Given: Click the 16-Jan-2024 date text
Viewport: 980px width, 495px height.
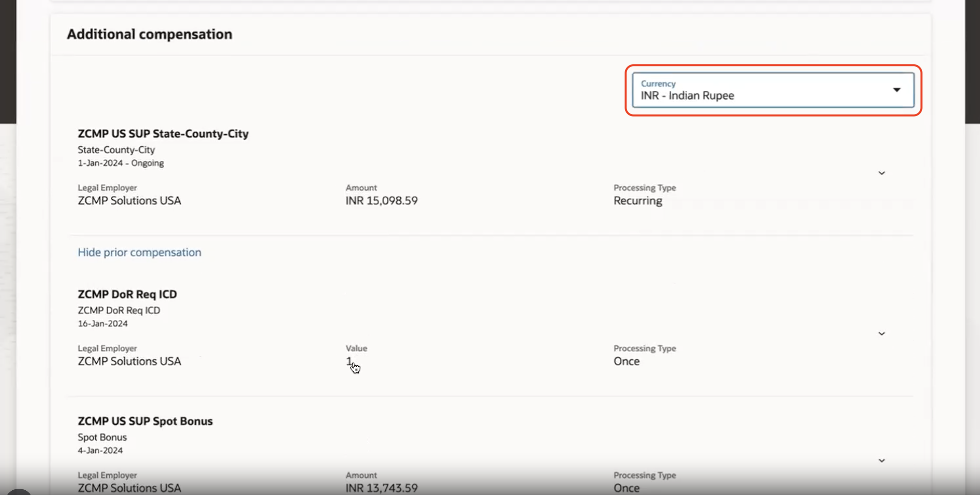Looking at the screenshot, I should (x=102, y=323).
